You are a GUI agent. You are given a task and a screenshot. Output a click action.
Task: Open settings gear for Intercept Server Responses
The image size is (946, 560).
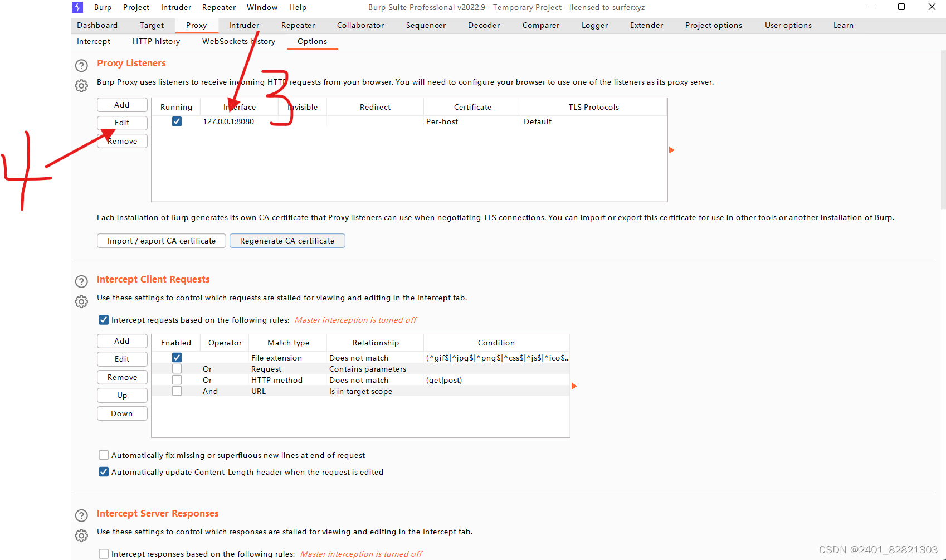(x=81, y=535)
